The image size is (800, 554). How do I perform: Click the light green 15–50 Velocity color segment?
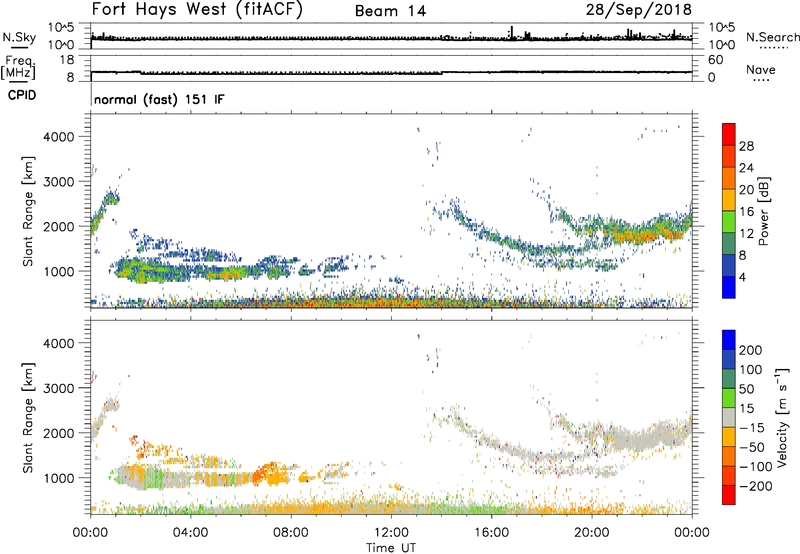point(729,398)
